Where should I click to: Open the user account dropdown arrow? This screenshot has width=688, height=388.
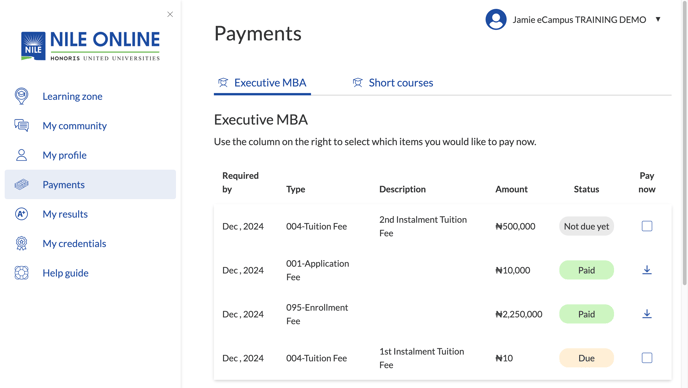(x=658, y=19)
